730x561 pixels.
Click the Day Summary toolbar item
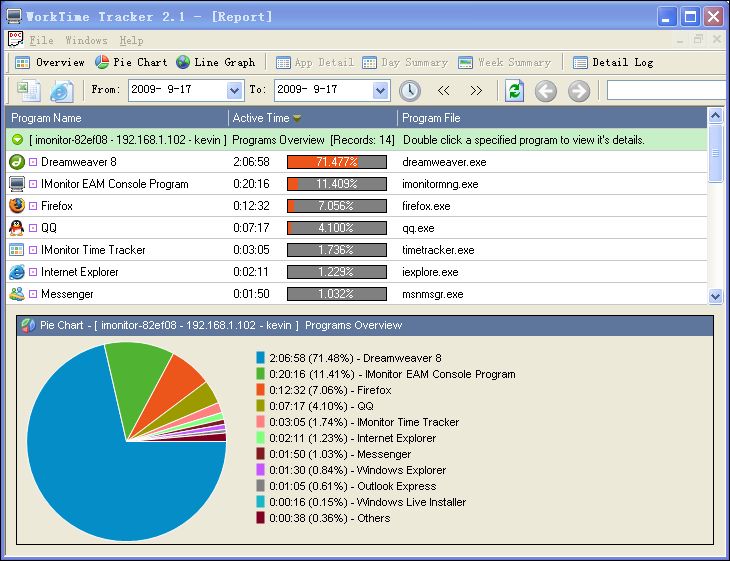tap(405, 62)
